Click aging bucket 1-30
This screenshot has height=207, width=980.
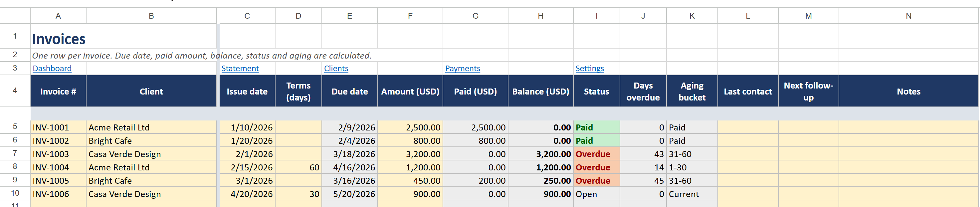click(692, 167)
